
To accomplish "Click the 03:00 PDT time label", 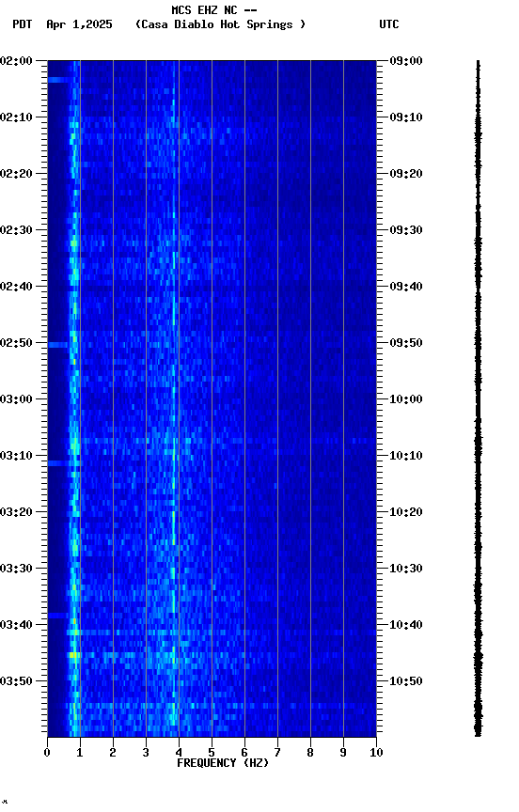I will [x=16, y=399].
